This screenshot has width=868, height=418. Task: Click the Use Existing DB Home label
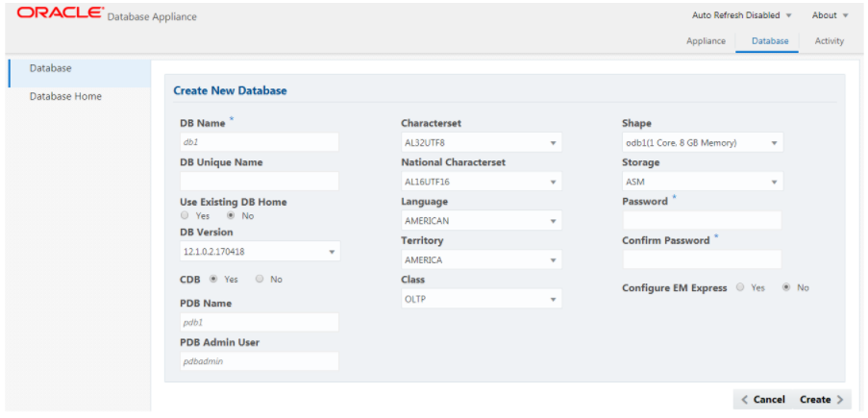click(233, 202)
